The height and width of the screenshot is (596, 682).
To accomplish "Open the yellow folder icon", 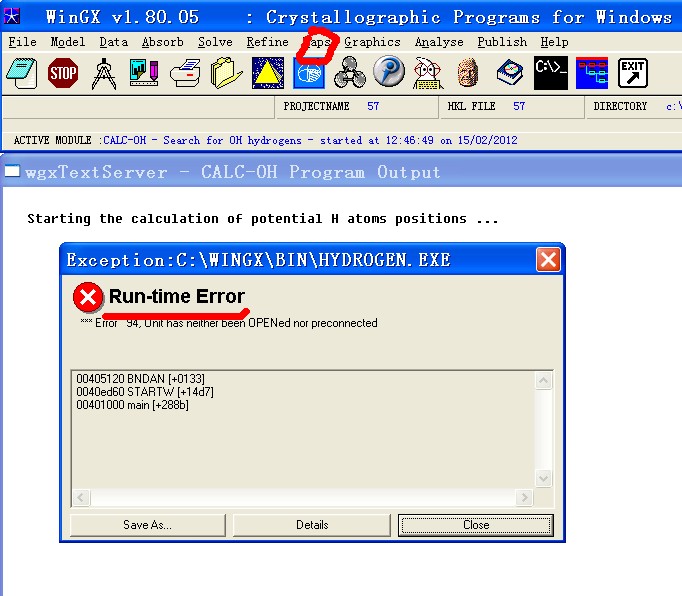I will click(x=226, y=73).
